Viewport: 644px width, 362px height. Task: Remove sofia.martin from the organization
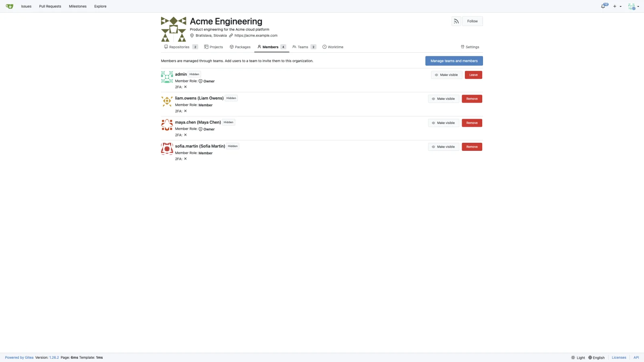pos(472,147)
